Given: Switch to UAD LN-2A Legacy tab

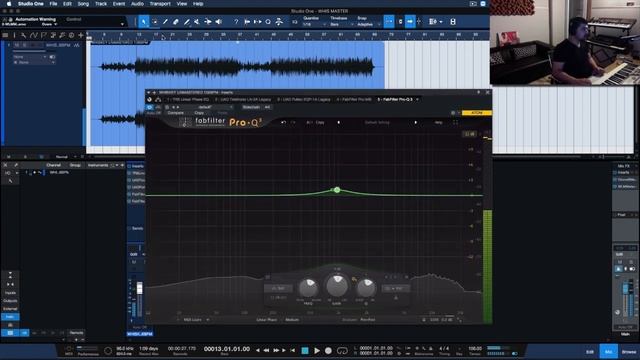Looking at the screenshot, I should coord(242,100).
